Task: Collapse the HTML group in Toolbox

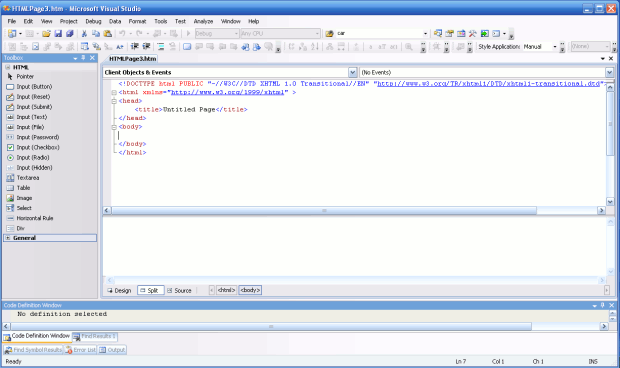Action: (x=8, y=67)
